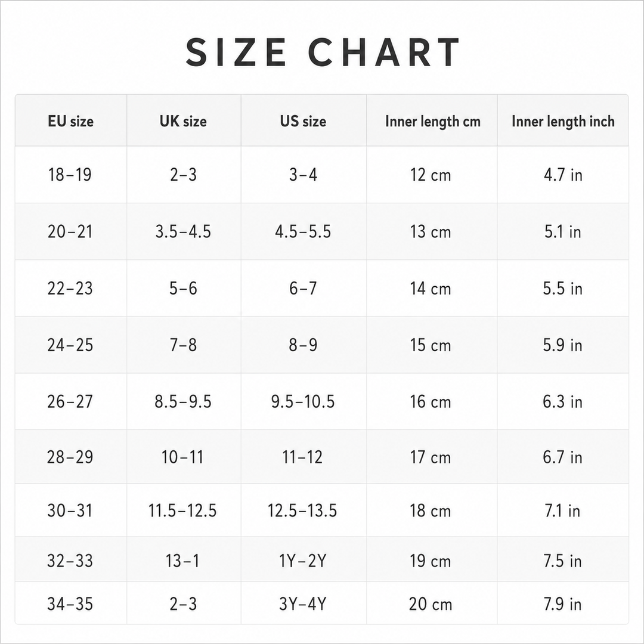The image size is (644, 644).
Task: Click the 7.9 in length cell
Action: coord(563,604)
